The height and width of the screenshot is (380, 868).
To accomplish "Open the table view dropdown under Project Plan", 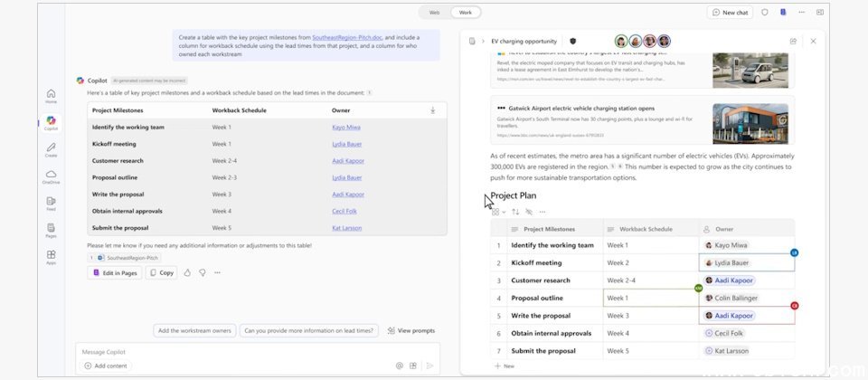I will pos(499,212).
